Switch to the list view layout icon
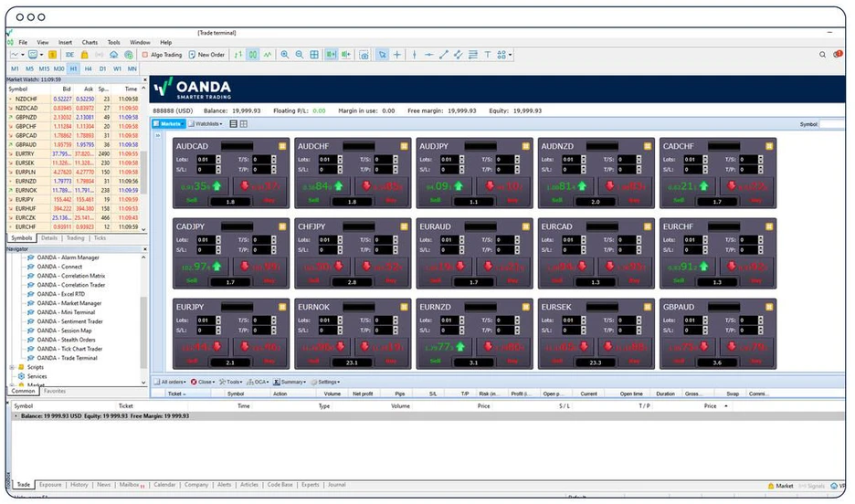This screenshot has width=855, height=504. point(233,124)
